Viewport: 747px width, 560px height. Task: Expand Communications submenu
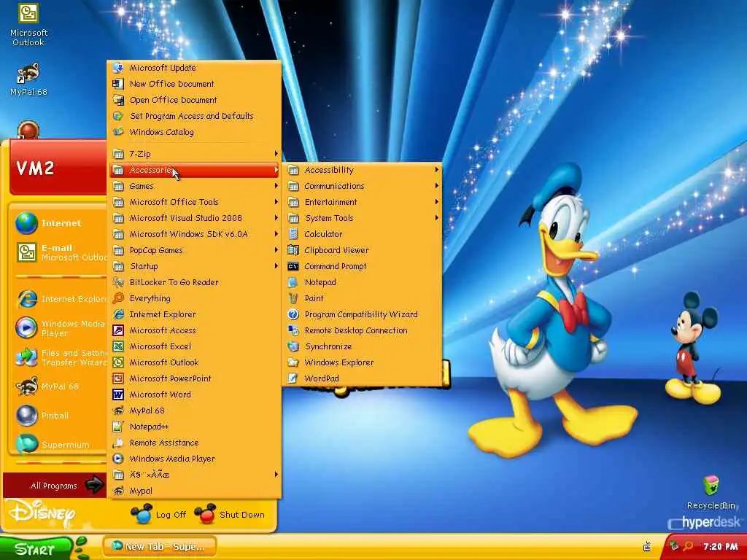click(x=363, y=186)
